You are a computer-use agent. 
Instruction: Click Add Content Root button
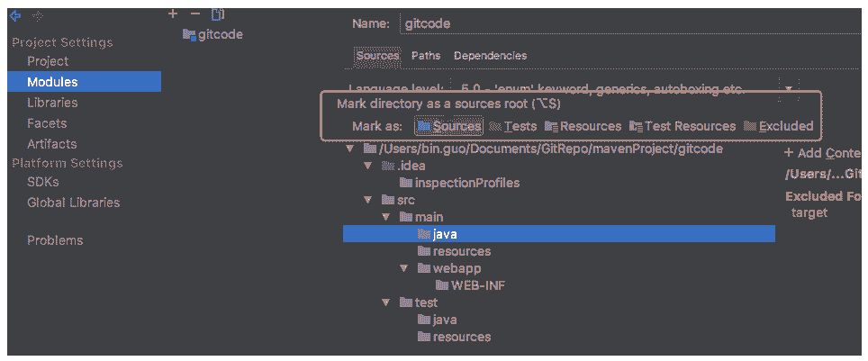(821, 153)
